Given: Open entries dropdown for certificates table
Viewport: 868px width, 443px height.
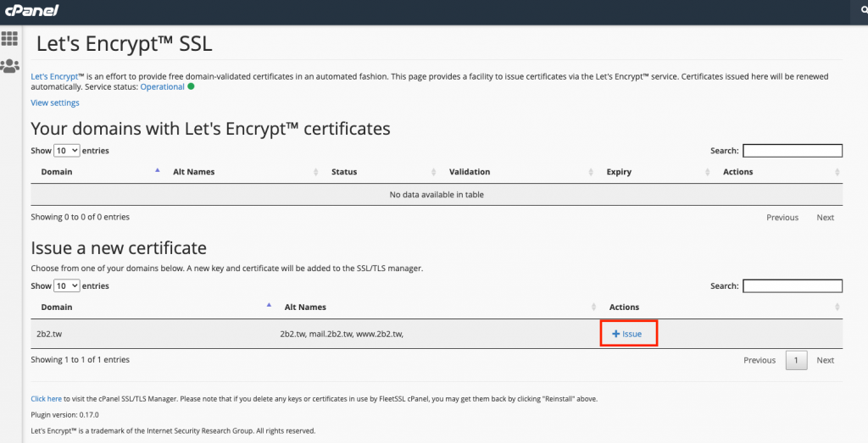Looking at the screenshot, I should click(x=66, y=151).
